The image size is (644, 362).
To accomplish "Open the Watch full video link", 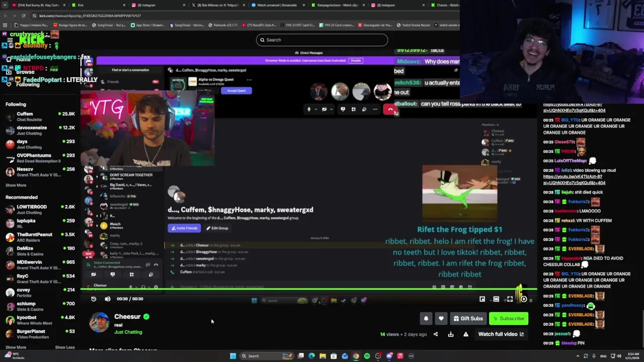I will tap(501, 334).
